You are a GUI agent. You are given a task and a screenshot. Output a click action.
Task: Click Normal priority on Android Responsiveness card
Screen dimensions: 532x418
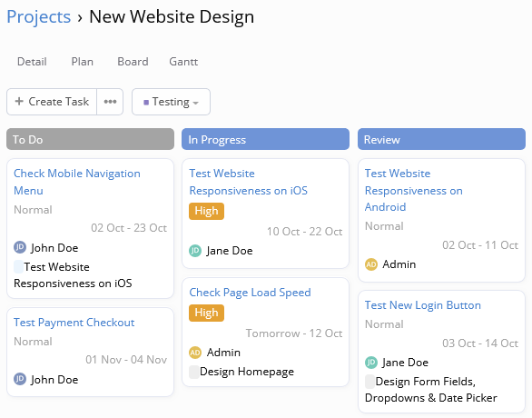pos(384,225)
